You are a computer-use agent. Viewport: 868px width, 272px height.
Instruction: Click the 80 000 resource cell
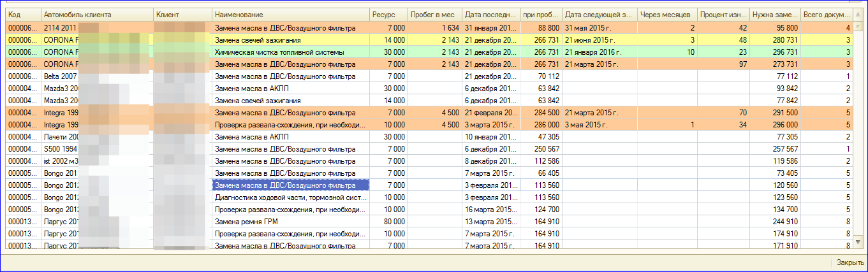pyautogui.click(x=389, y=222)
